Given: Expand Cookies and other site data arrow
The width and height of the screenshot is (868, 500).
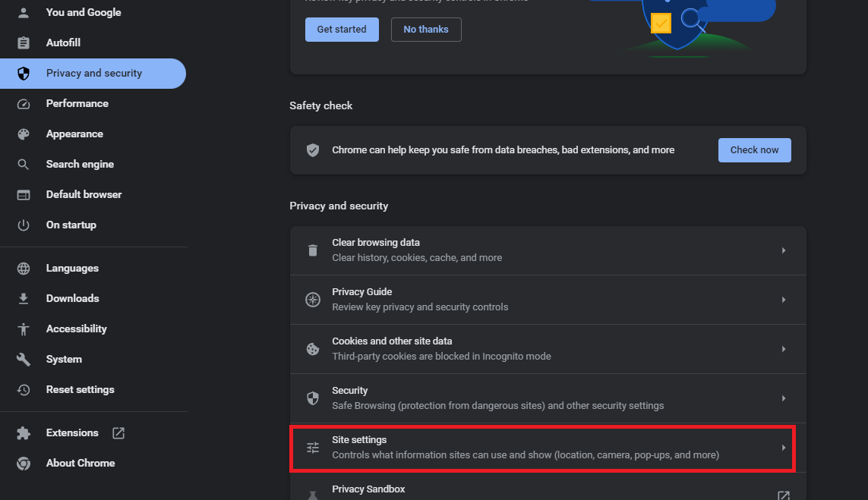Looking at the screenshot, I should (783, 349).
